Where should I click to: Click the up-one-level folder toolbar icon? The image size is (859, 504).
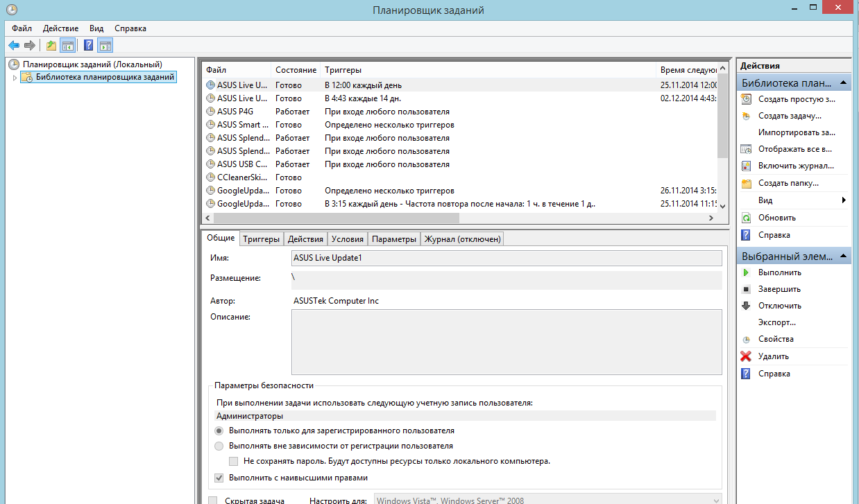[x=51, y=46]
